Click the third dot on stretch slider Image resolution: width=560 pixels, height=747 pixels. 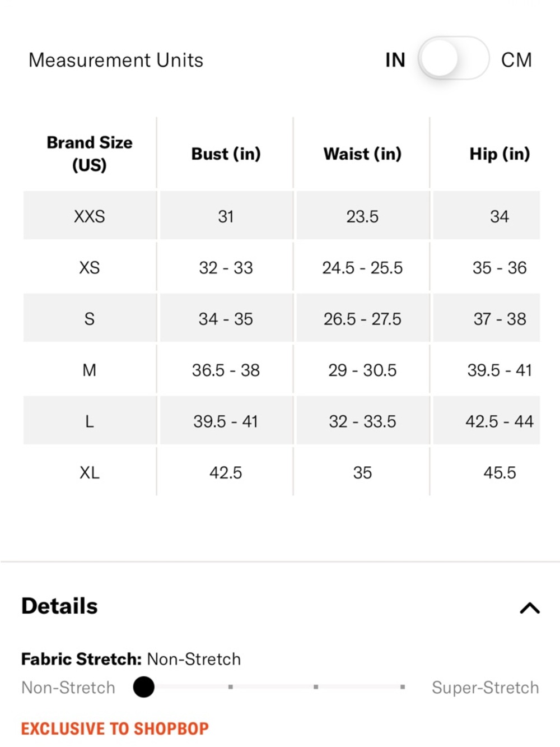click(x=316, y=686)
